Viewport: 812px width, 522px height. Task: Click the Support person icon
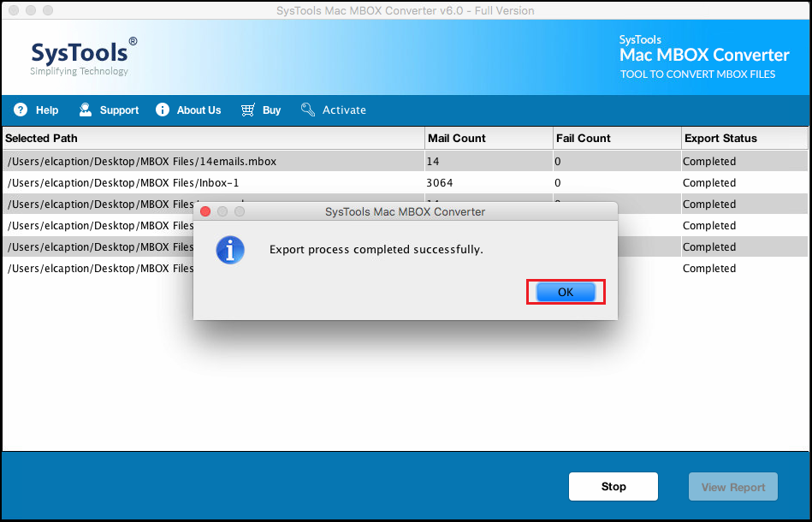[x=85, y=110]
